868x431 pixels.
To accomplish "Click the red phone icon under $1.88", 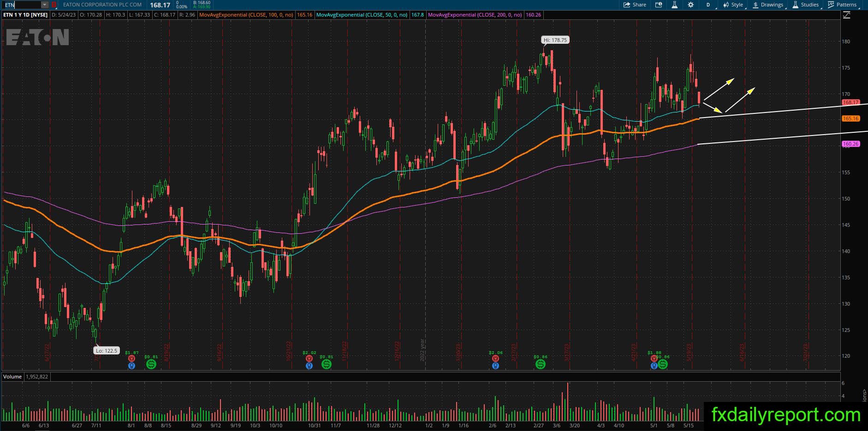I will [654, 358].
